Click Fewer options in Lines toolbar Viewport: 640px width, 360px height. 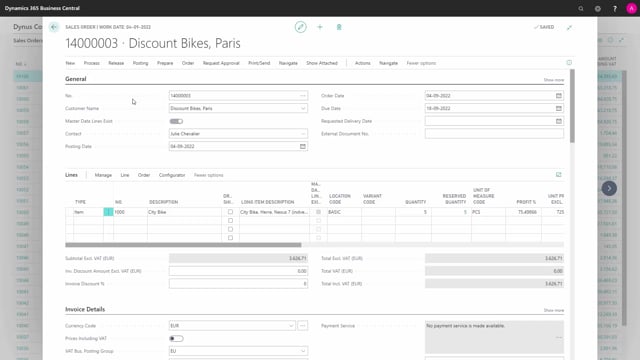point(209,175)
